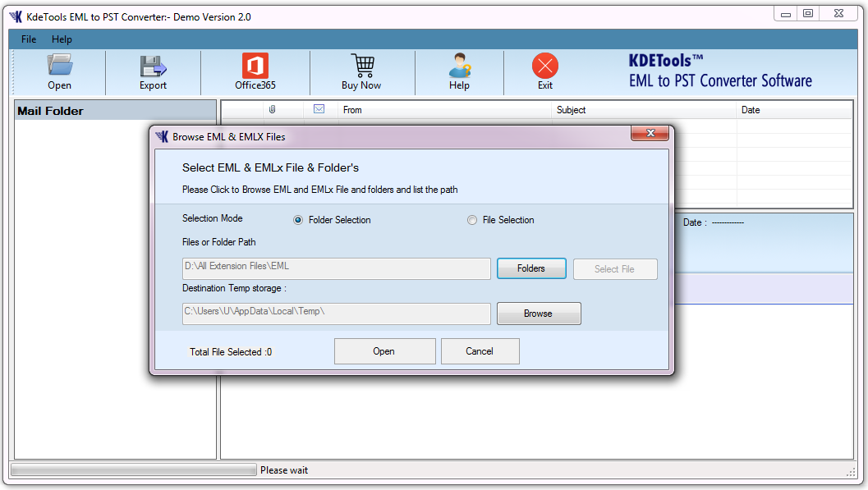This screenshot has width=868, height=490.
Task: Click the window resize grip in the status bar
Action: pos(851,472)
